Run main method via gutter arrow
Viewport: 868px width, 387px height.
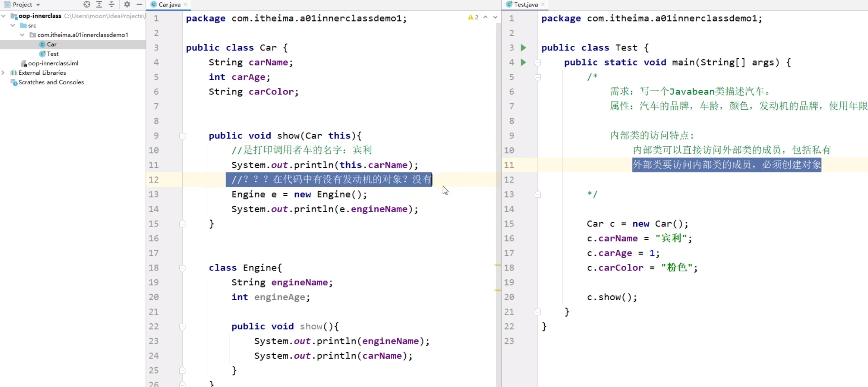523,62
